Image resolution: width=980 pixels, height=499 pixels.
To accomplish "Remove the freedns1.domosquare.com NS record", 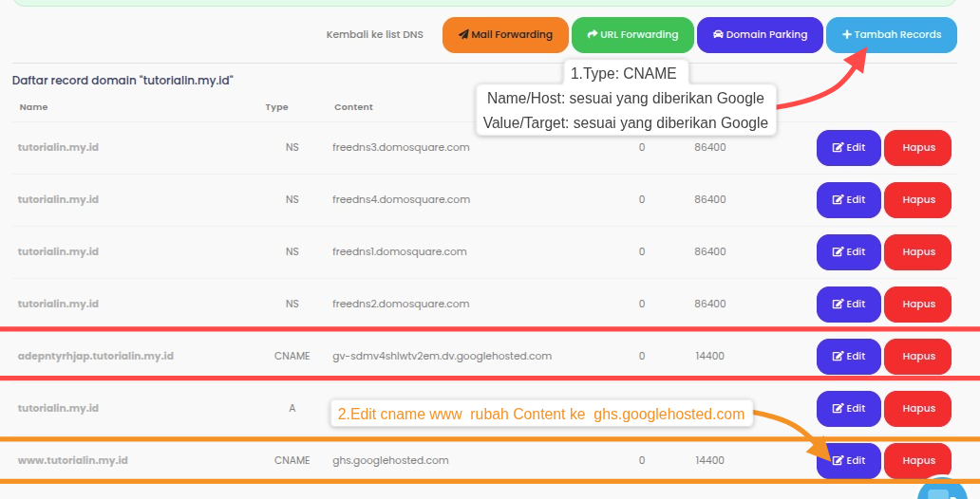I will [x=917, y=252].
